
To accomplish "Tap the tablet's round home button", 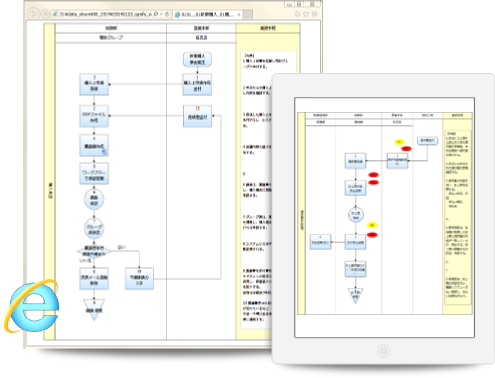I will (383, 351).
